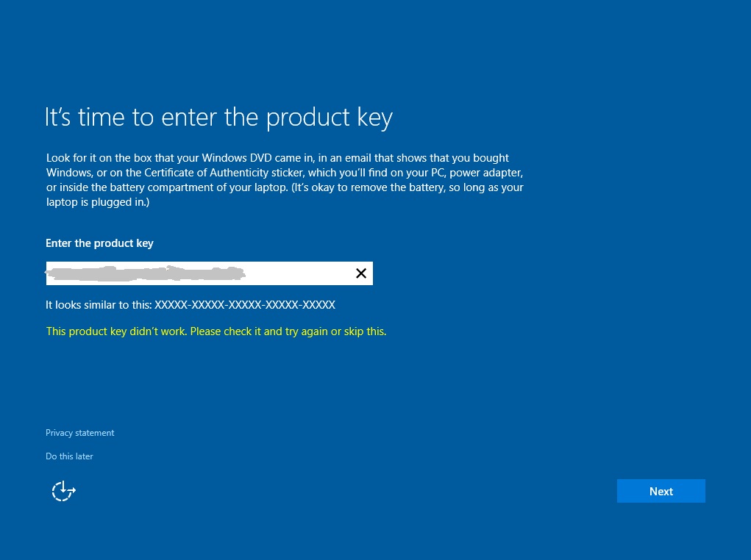This screenshot has height=560, width=751.
Task: Click the Next button
Action: pos(661,491)
